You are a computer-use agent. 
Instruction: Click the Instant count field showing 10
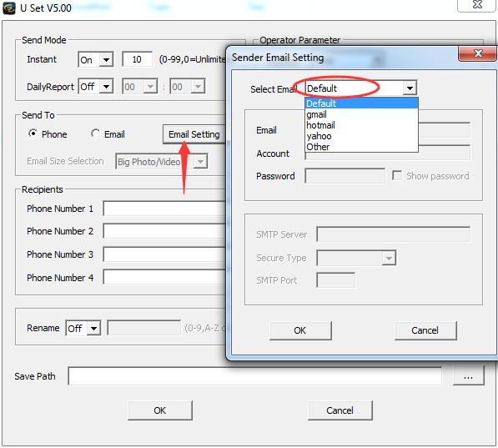tap(137, 59)
